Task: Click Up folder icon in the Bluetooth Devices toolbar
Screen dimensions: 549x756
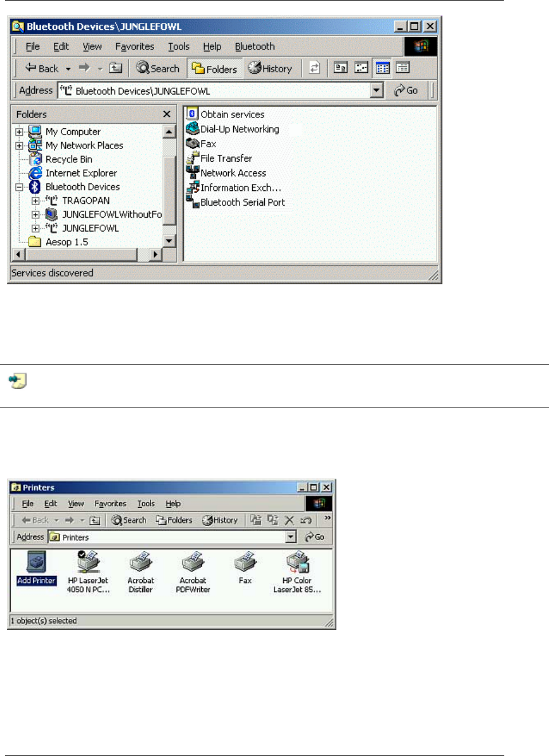Action: pyautogui.click(x=116, y=68)
